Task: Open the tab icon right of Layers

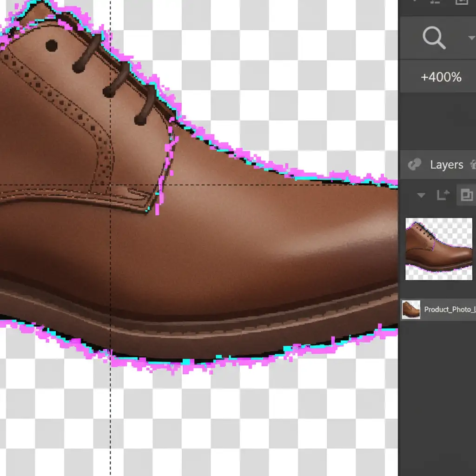Action: coord(473,165)
